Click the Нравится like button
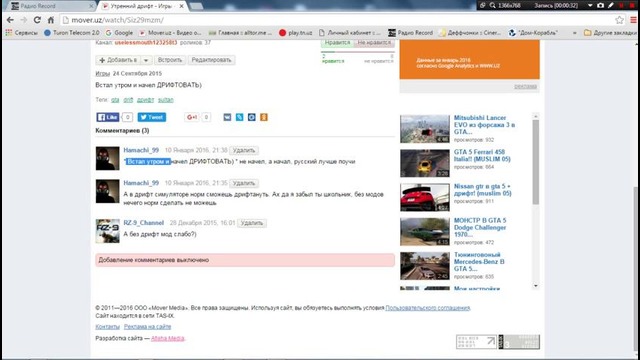 click(337, 42)
